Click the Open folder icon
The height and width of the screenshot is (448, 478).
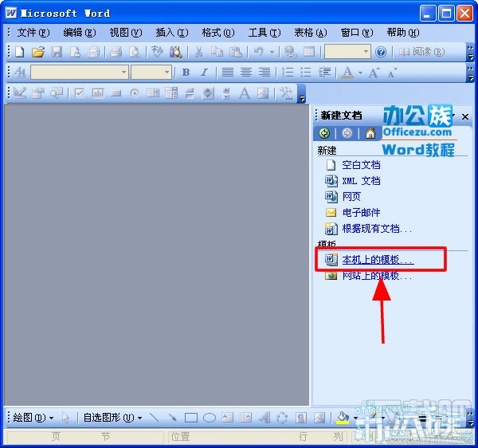38,52
